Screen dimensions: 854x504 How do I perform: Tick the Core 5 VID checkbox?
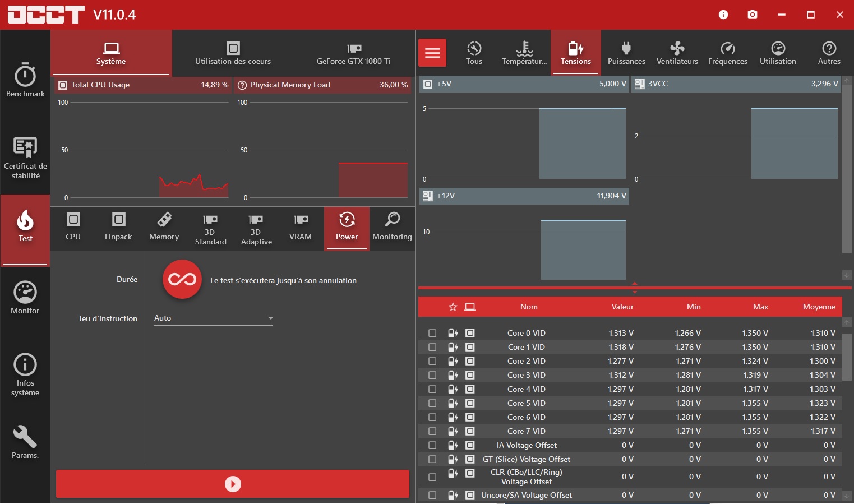[x=432, y=403]
